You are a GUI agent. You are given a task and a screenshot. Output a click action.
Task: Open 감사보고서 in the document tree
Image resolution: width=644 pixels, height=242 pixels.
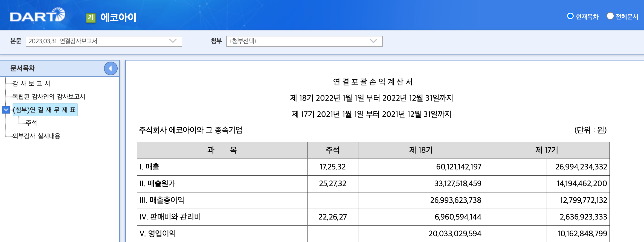click(31, 83)
